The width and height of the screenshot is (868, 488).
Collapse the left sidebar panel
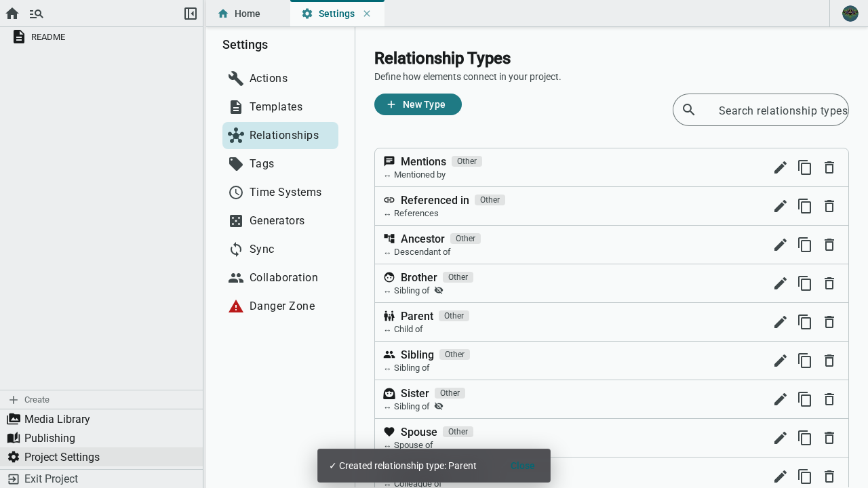[191, 14]
